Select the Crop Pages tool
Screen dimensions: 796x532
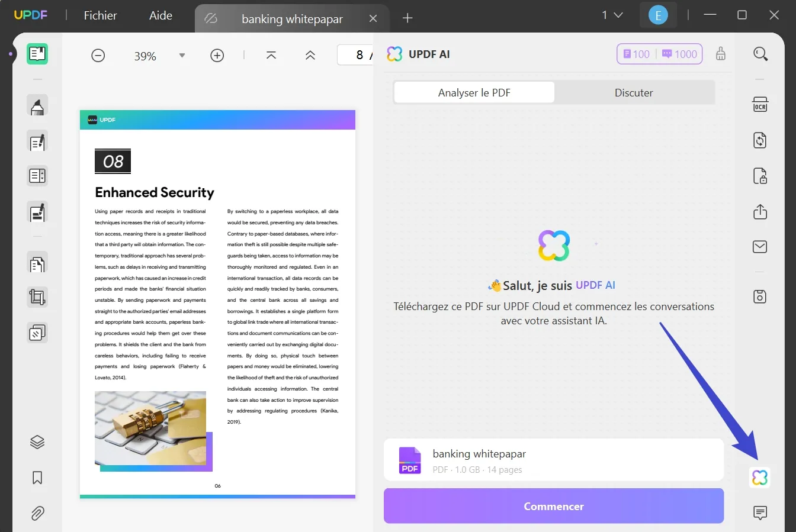(x=37, y=297)
